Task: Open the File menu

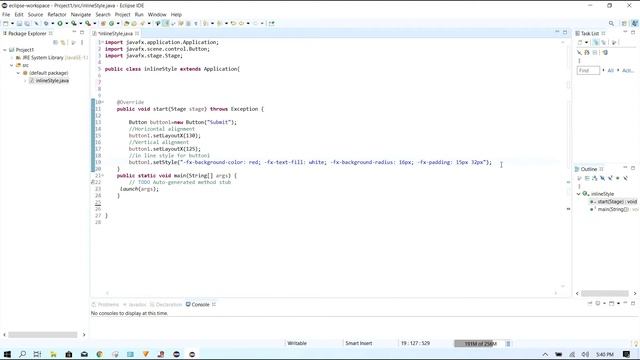Action: click(6, 14)
